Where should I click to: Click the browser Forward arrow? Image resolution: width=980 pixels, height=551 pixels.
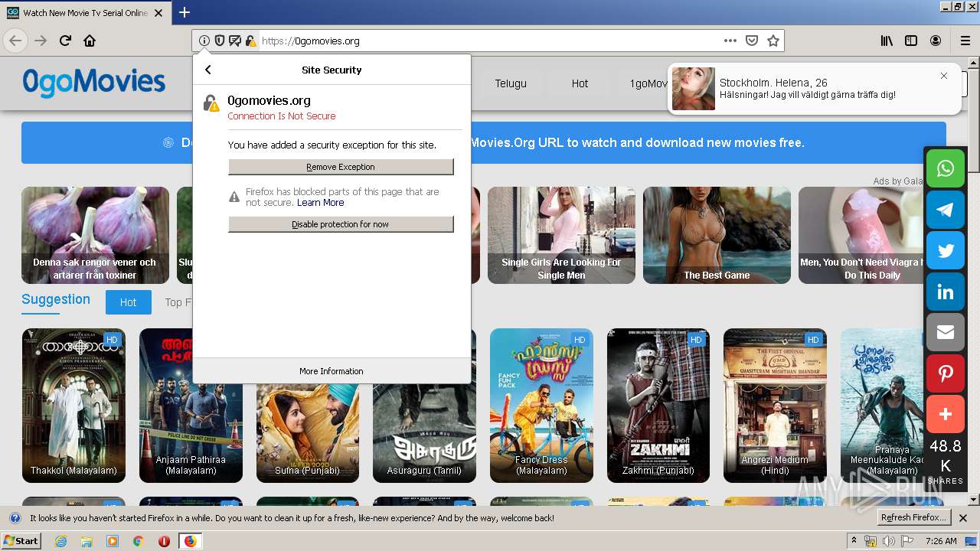41,41
